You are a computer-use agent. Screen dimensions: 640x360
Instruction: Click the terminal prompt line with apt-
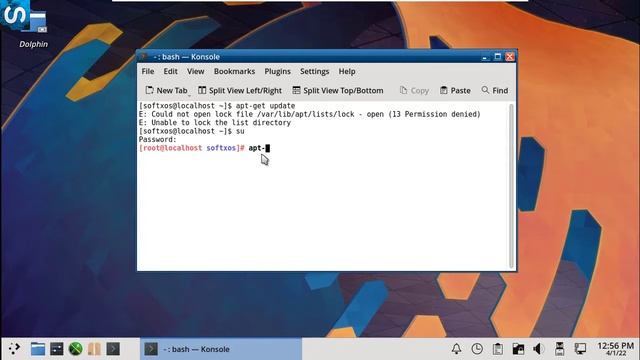(204, 148)
